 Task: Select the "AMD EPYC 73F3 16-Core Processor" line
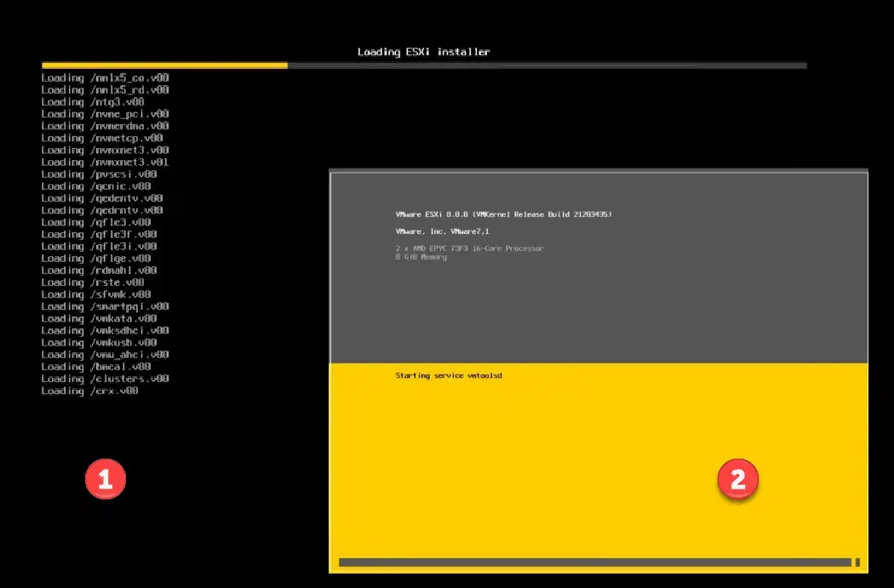pos(470,248)
